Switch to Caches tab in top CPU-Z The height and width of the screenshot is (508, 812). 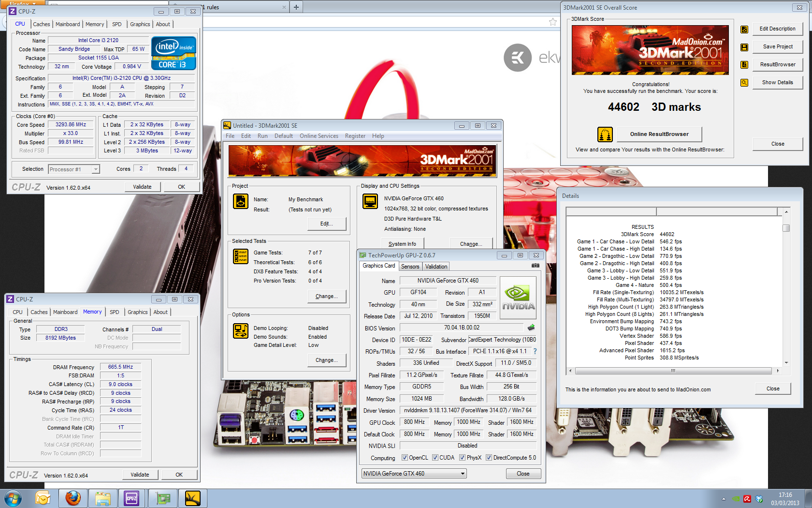coord(41,24)
